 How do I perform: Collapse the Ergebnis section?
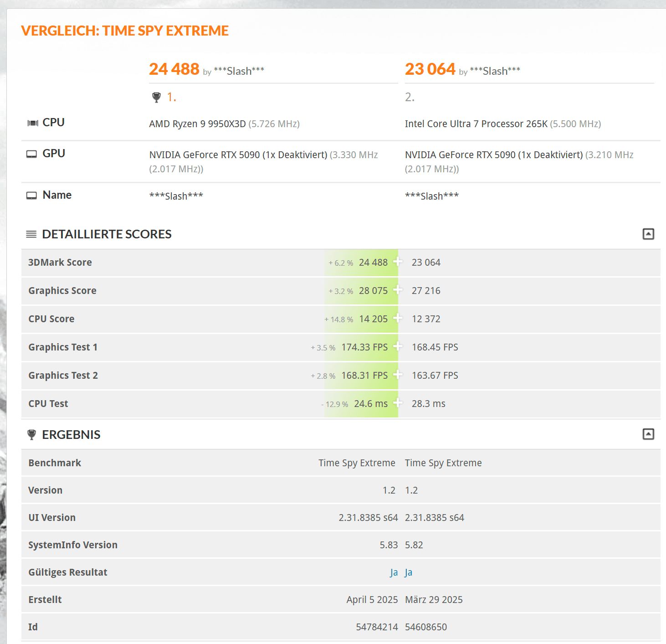point(648,434)
